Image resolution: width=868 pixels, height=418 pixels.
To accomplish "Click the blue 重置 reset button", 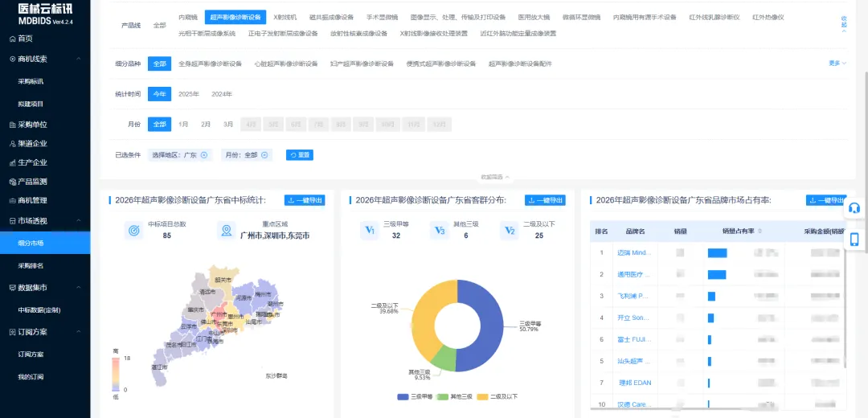I will click(300, 155).
